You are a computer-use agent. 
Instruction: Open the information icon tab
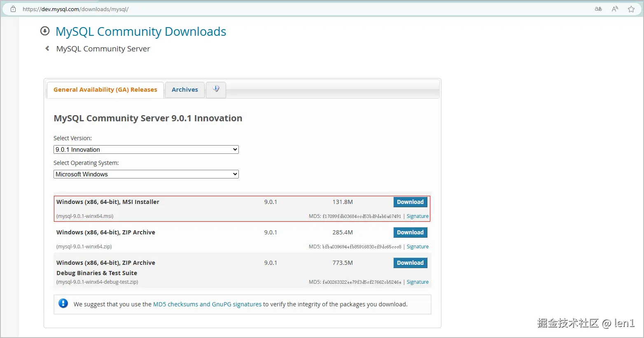pyautogui.click(x=216, y=89)
